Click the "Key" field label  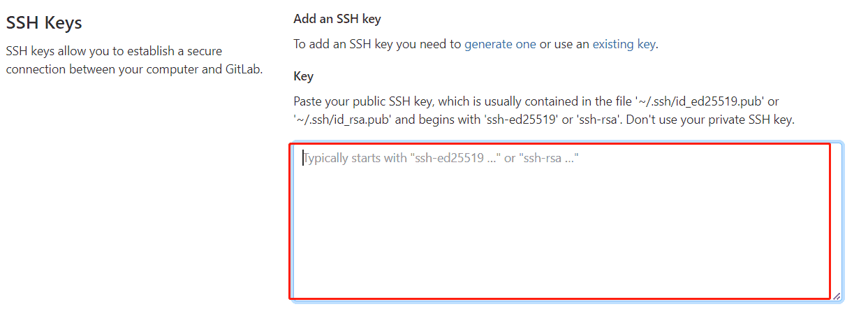(304, 76)
